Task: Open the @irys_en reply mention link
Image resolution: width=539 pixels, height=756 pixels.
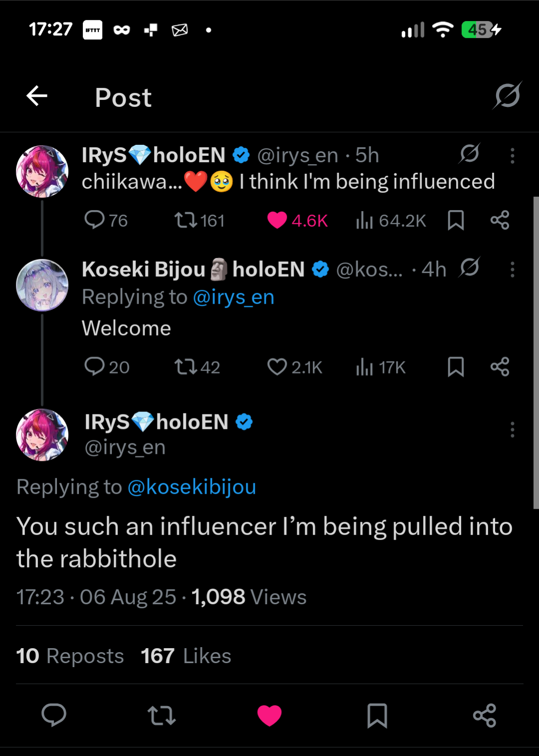Action: pos(233,298)
